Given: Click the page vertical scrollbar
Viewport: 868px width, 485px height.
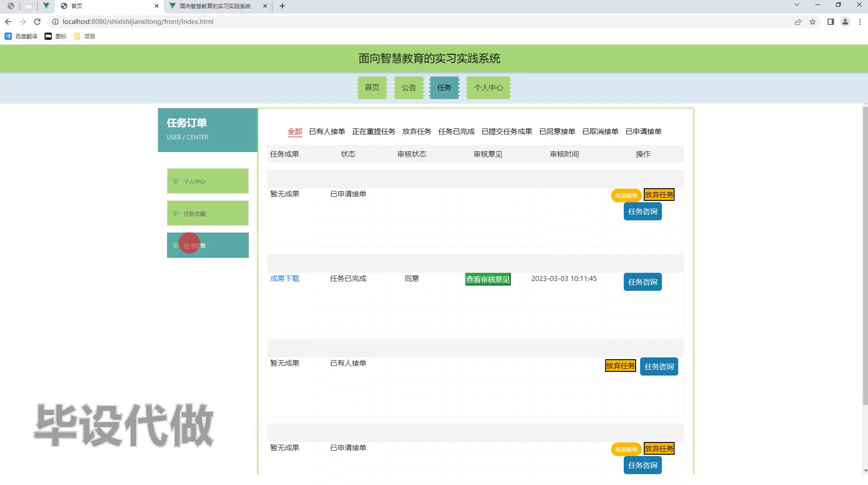Looking at the screenshot, I should [x=865, y=253].
